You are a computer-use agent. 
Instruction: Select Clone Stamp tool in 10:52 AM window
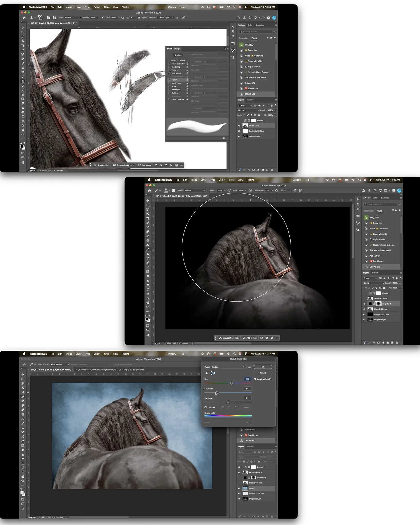(x=23, y=81)
